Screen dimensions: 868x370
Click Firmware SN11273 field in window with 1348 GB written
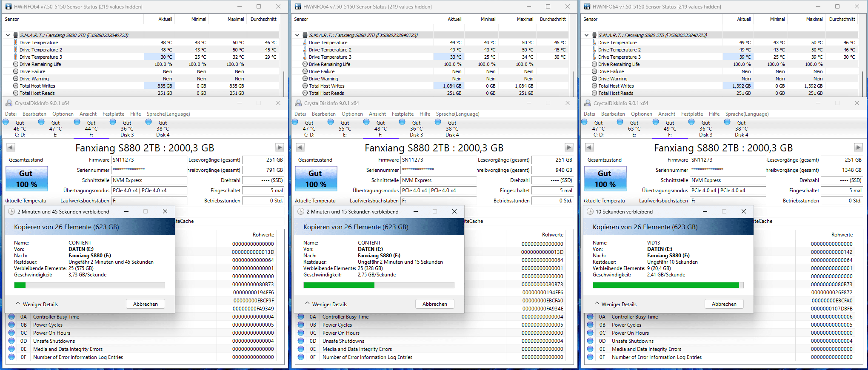point(728,160)
